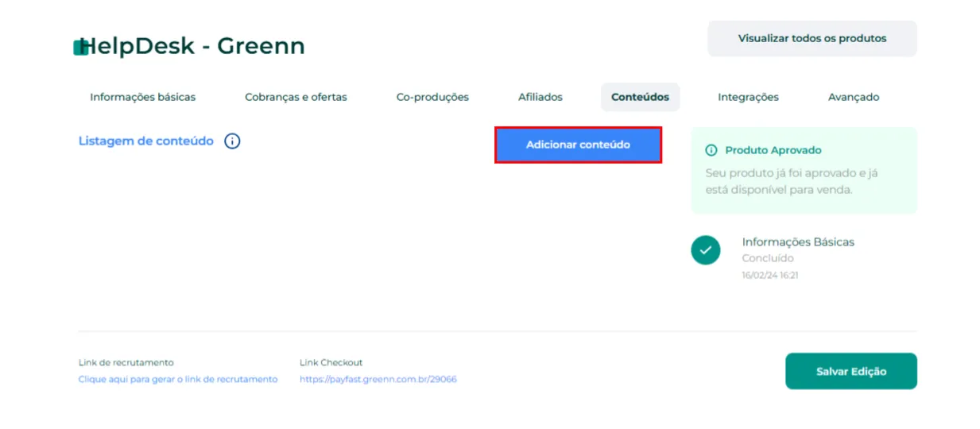Screen dimensions: 980x429
Task: Open the Informações básicas tab
Action: [x=143, y=97]
